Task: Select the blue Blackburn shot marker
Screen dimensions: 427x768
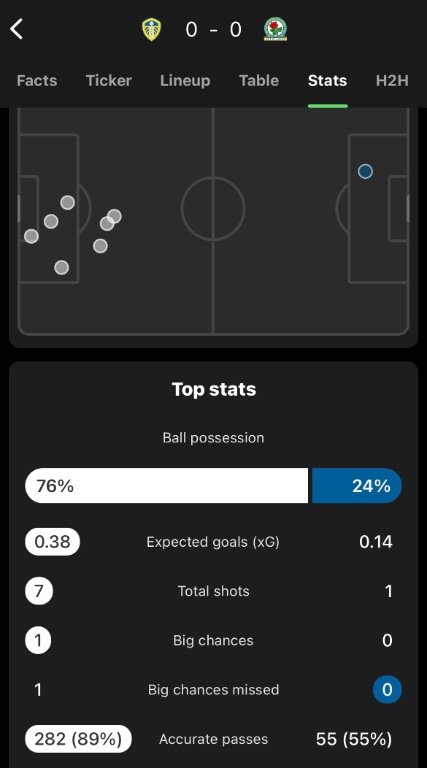Action: point(365,171)
